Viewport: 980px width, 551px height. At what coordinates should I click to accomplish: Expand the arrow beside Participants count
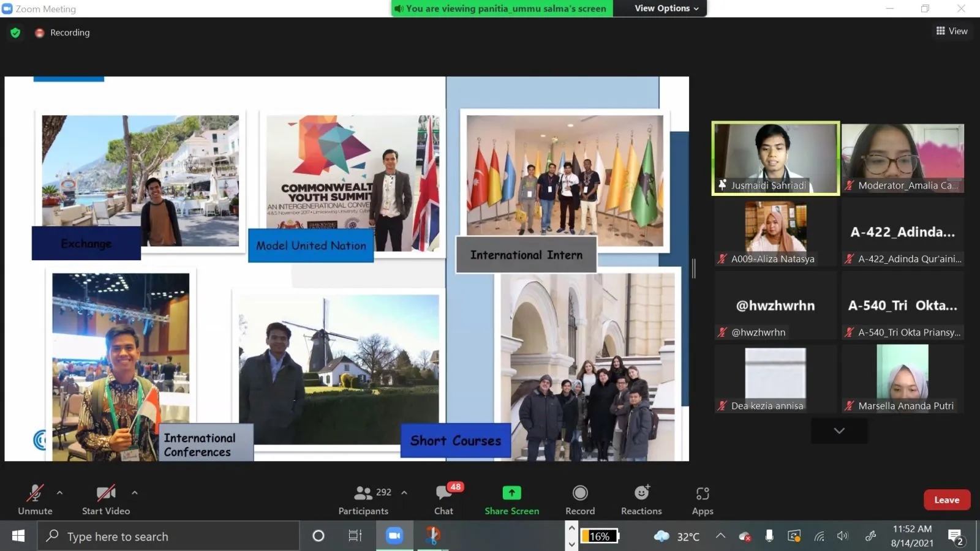coord(404,492)
